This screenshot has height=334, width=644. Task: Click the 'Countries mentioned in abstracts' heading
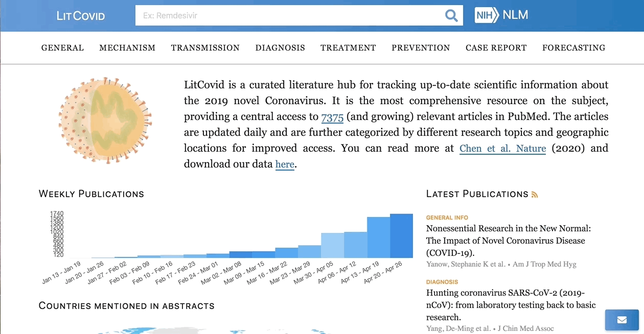point(127,306)
